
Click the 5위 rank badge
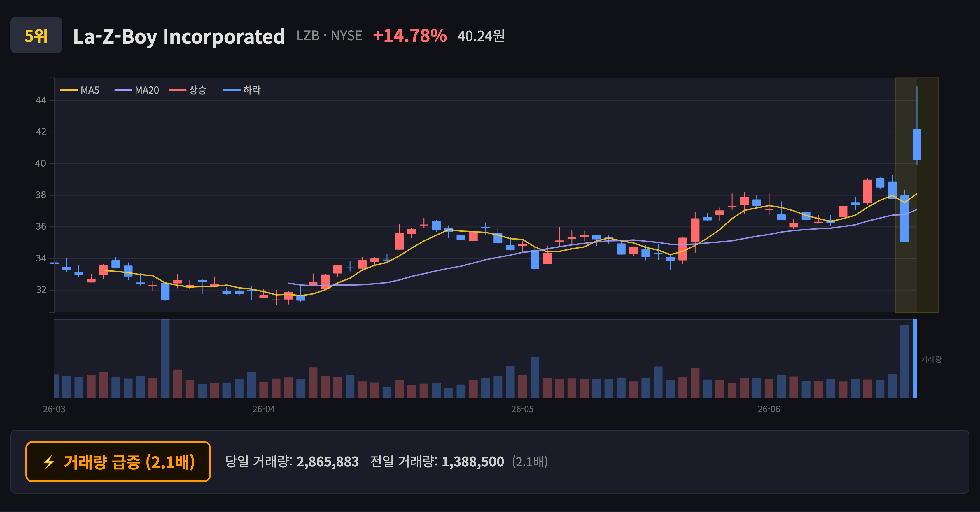point(36,35)
